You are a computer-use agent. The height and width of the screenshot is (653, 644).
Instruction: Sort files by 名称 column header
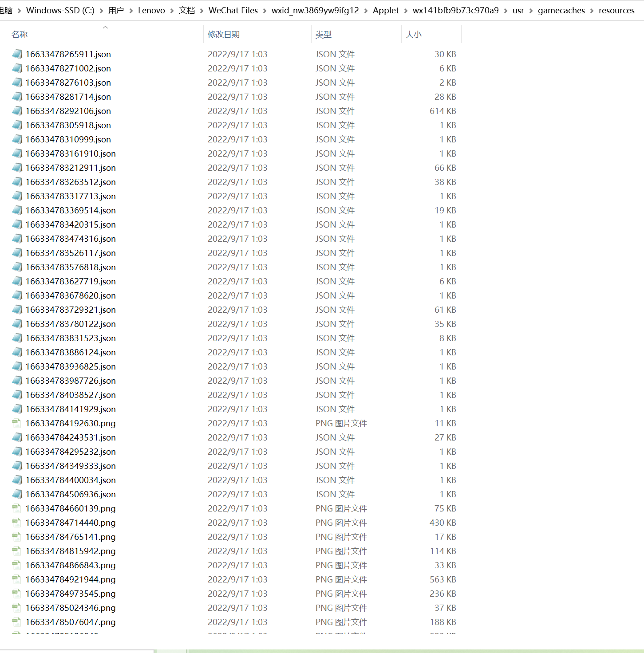20,35
